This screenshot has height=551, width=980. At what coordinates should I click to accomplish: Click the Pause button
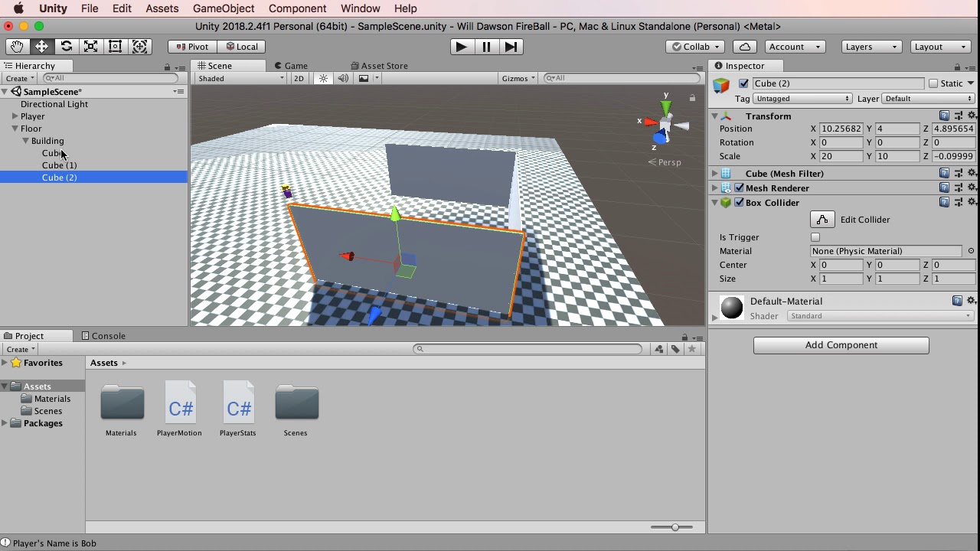(x=486, y=47)
